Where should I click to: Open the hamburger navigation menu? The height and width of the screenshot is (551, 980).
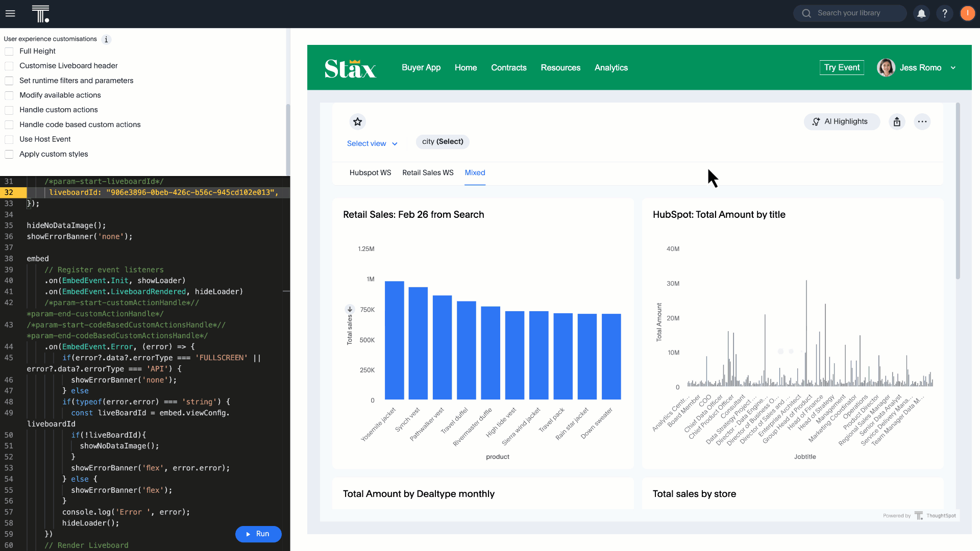click(x=10, y=13)
